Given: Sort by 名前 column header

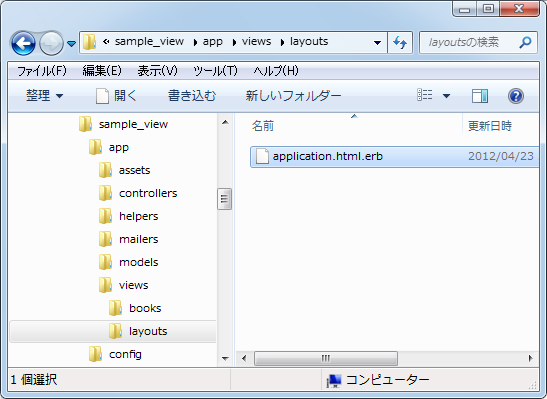Looking at the screenshot, I should click(263, 126).
